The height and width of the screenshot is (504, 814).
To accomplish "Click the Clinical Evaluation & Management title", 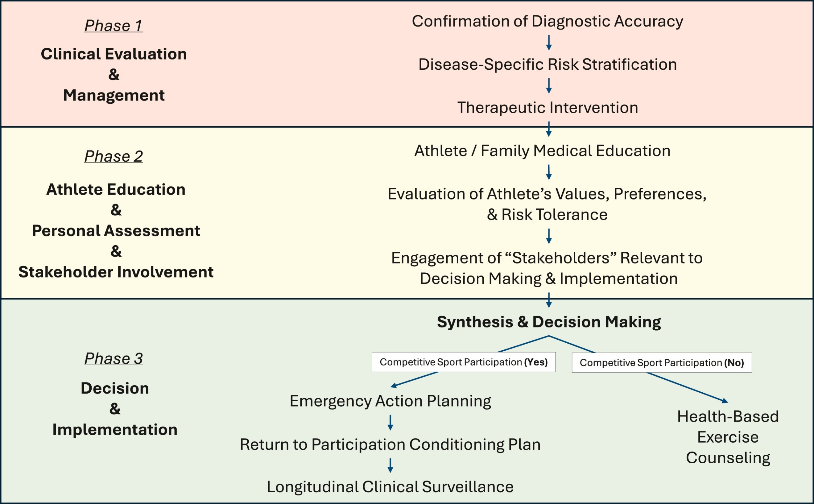I will 114,75.
